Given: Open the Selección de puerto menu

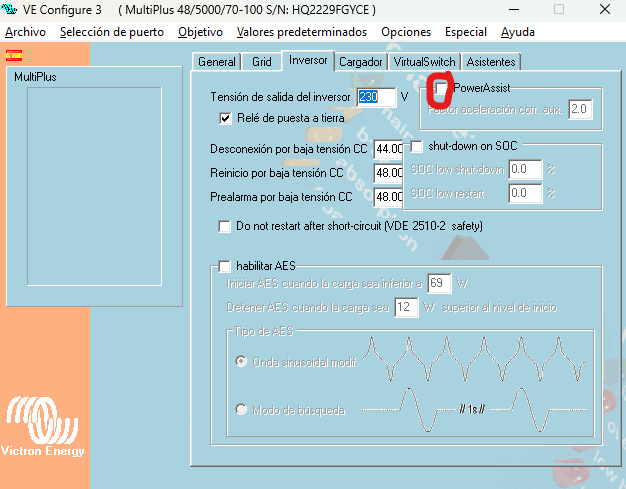Looking at the screenshot, I should point(112,32).
